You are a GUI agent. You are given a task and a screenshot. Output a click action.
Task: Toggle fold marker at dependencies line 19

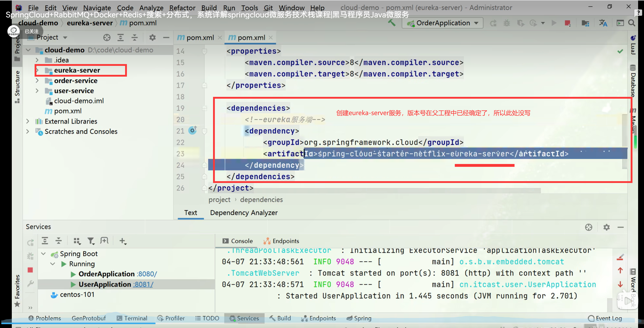[x=204, y=108]
